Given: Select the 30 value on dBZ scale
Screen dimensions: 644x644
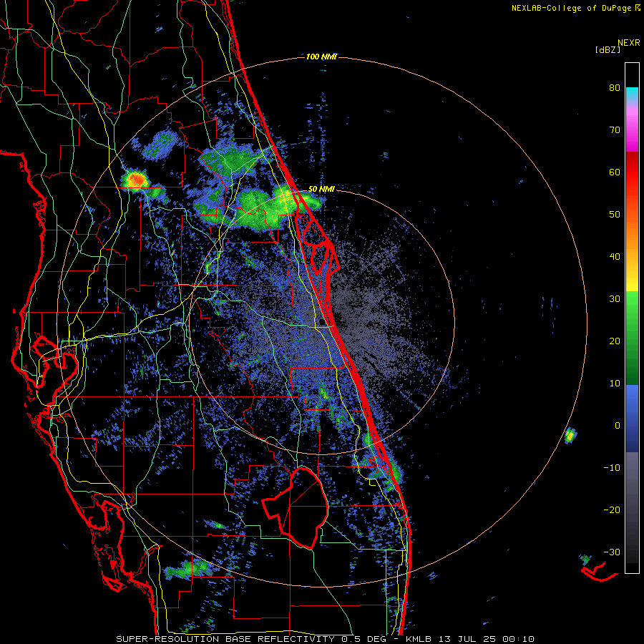Looking at the screenshot, I should click(615, 299).
